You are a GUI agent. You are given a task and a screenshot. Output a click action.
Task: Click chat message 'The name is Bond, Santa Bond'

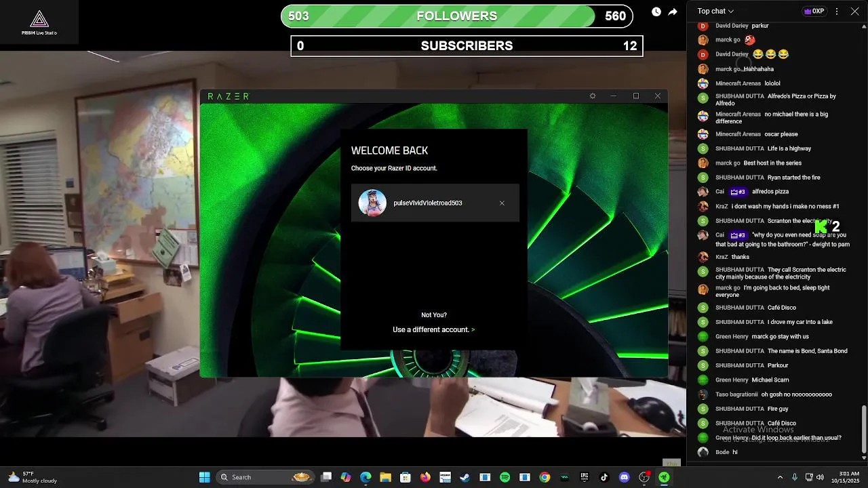click(x=807, y=351)
